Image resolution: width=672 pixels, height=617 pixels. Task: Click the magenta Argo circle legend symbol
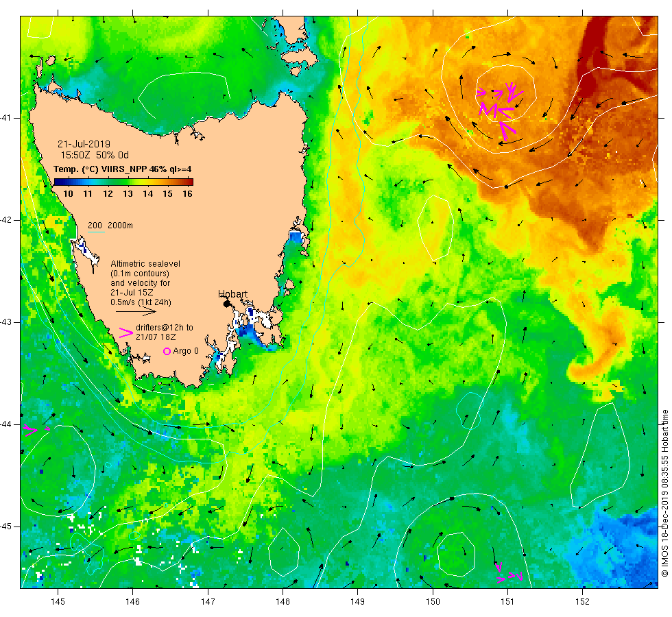[167, 351]
